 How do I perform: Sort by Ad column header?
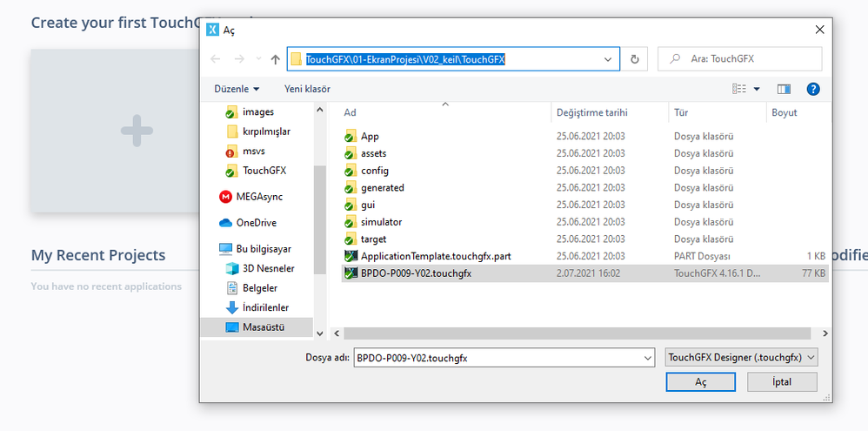(x=350, y=112)
